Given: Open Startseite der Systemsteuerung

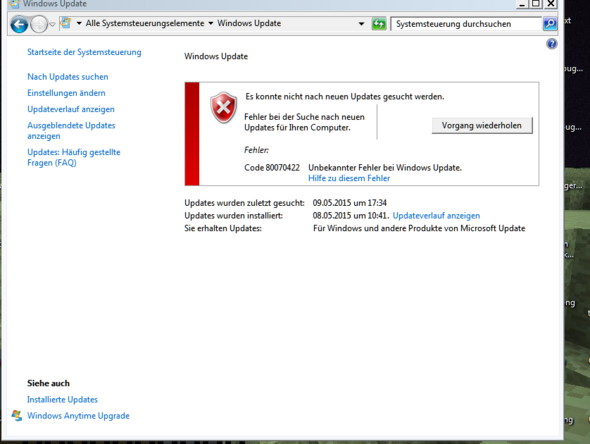Looking at the screenshot, I should pos(84,52).
